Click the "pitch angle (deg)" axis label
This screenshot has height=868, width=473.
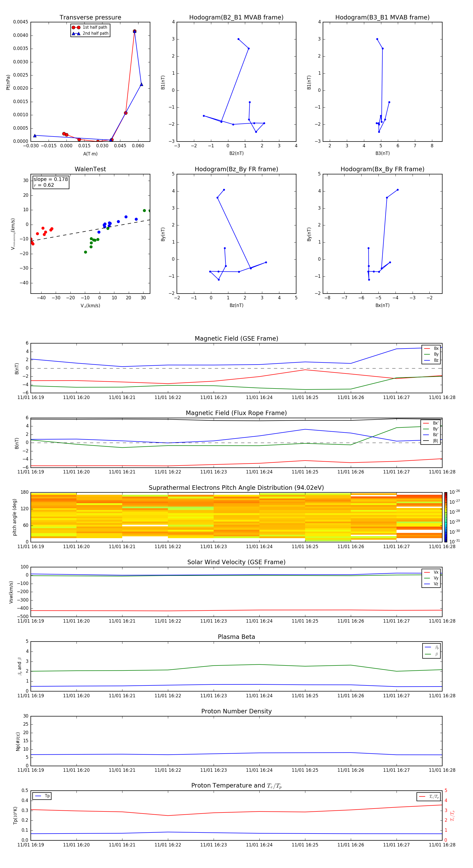tap(14, 517)
